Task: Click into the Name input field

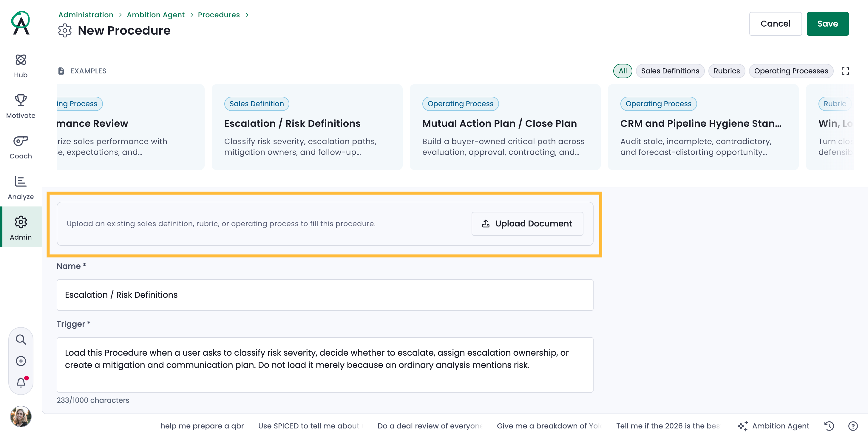Action: pyautogui.click(x=325, y=295)
